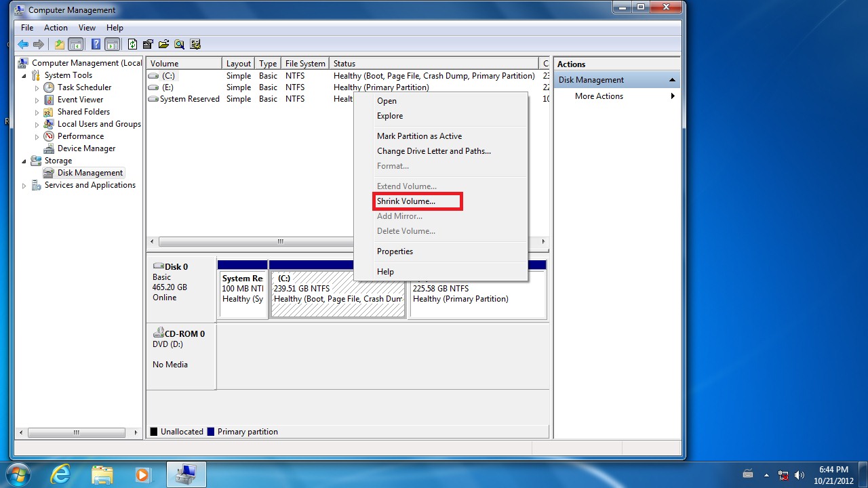Screen dimensions: 868x488
Task: Toggle the Show/Hide Action Pane toolbar button
Action: coord(113,45)
